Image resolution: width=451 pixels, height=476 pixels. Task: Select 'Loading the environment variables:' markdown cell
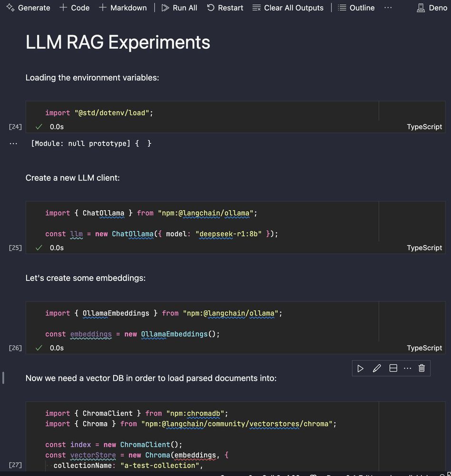(x=92, y=78)
